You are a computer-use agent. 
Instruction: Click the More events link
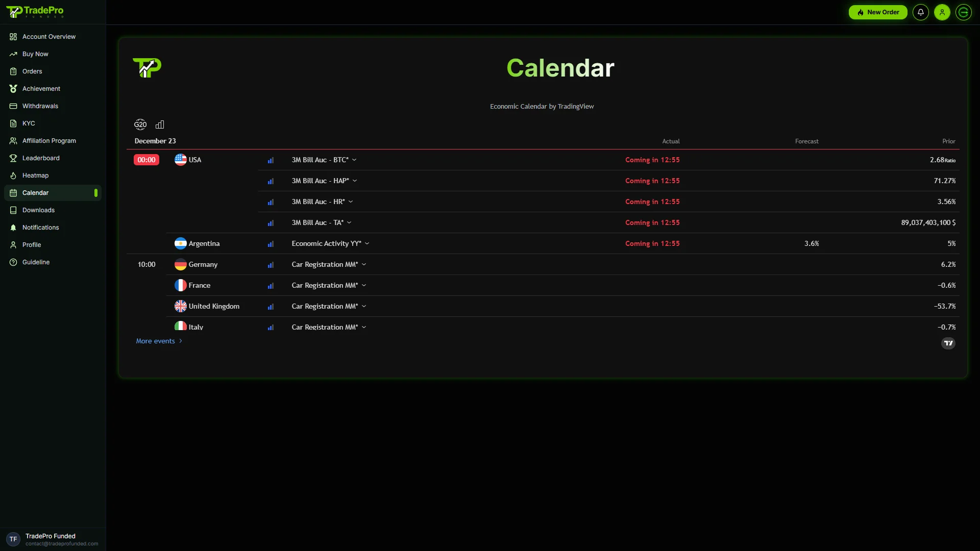click(x=159, y=341)
